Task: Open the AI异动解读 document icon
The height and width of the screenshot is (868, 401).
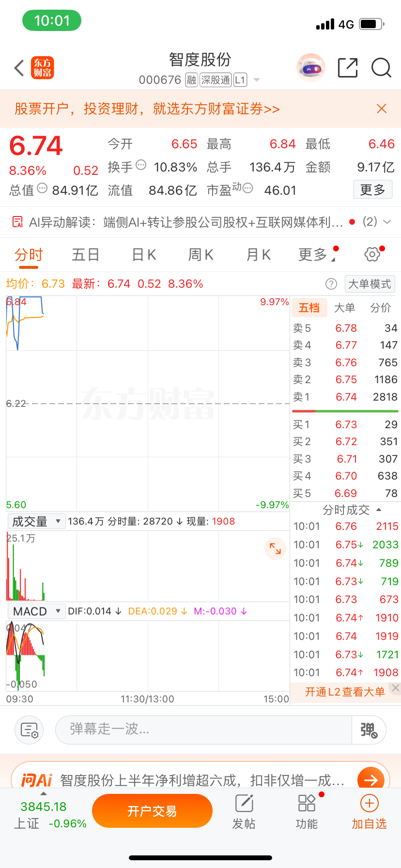Action: pos(17,222)
